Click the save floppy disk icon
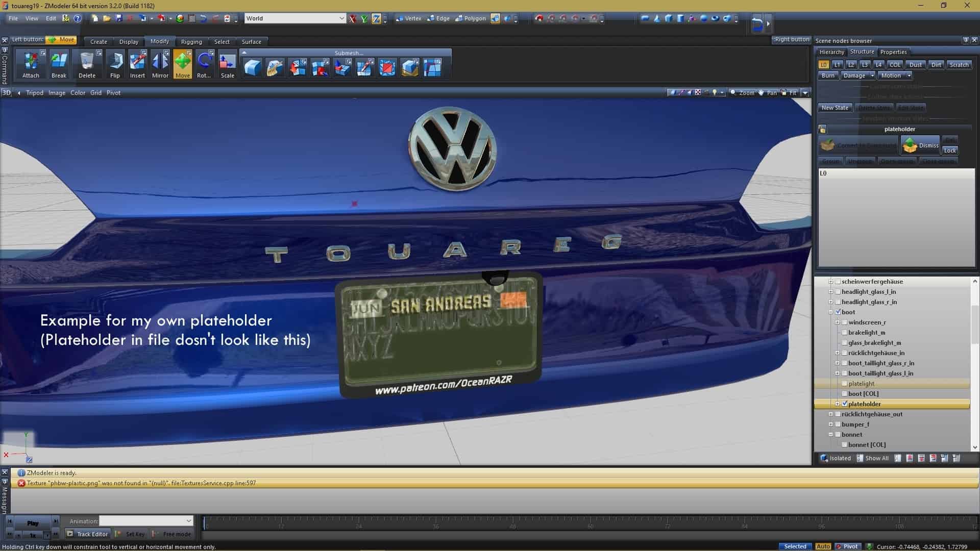Screen dimensions: 980x551 [x=118, y=18]
